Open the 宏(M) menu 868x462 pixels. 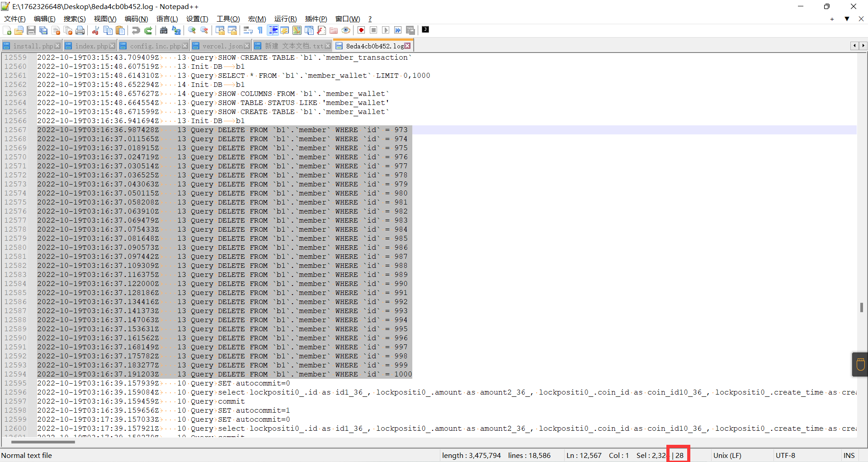point(257,19)
